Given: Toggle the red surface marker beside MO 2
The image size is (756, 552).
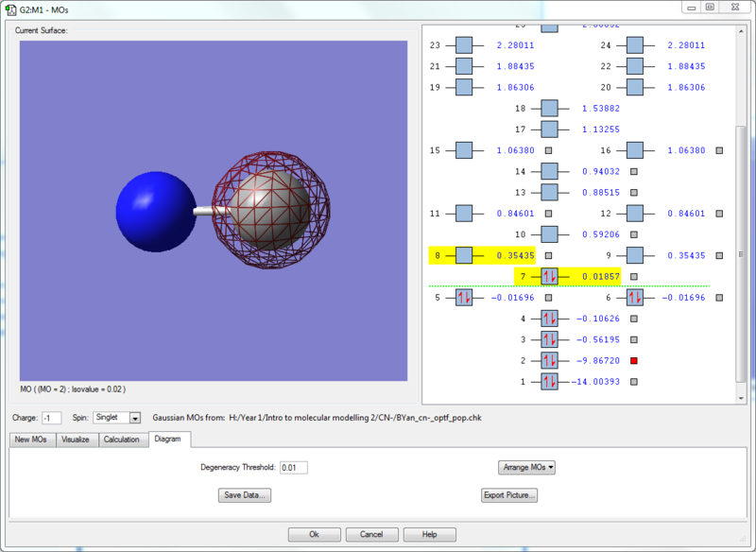Looking at the screenshot, I should pos(634,361).
